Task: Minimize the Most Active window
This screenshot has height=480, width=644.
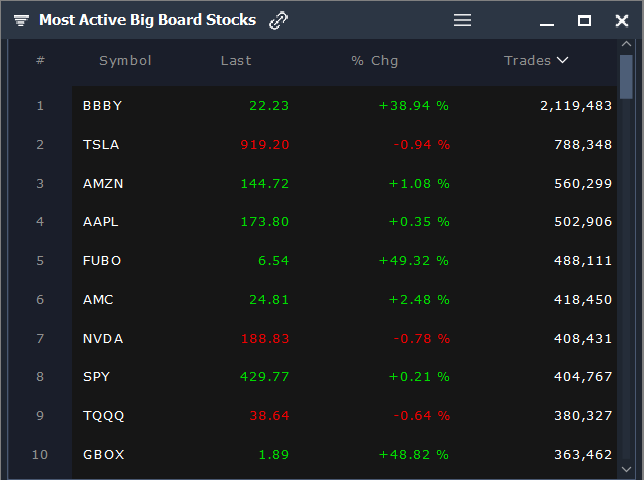Action: [x=547, y=25]
